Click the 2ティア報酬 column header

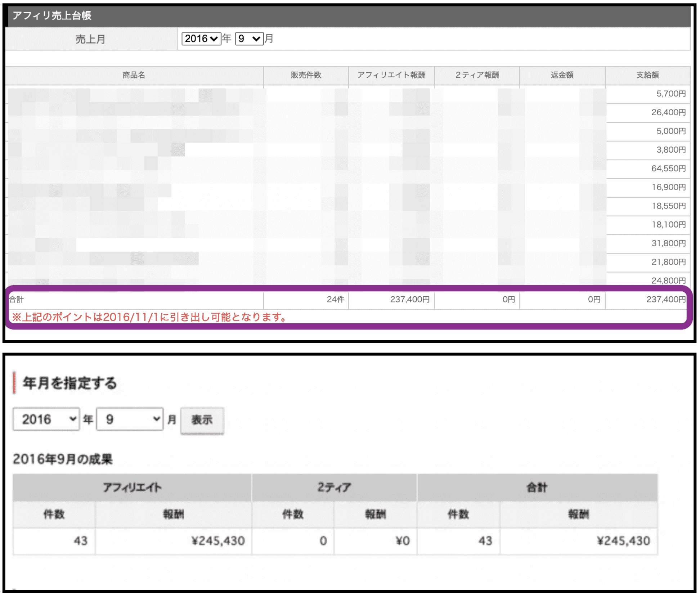pyautogui.click(x=477, y=75)
